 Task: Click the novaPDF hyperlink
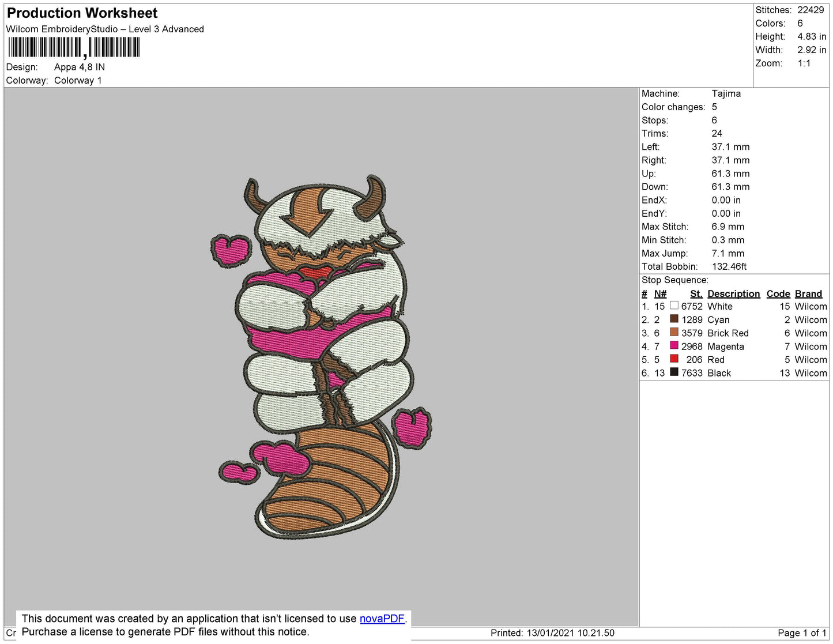coord(382,619)
